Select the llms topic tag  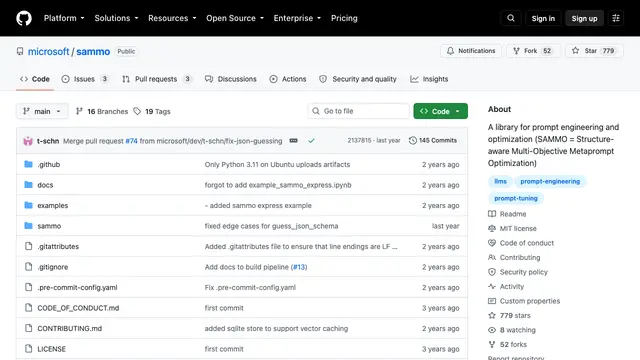pyautogui.click(x=500, y=181)
